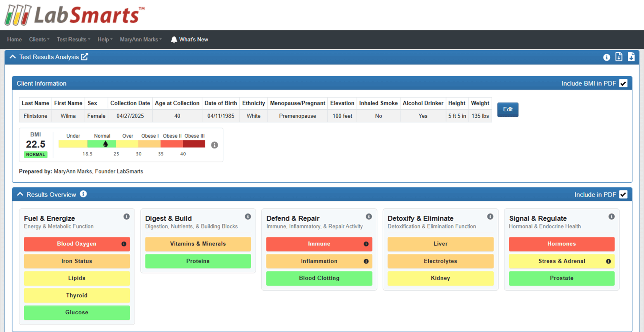Click the Blood Oxygen info icon

click(124, 244)
